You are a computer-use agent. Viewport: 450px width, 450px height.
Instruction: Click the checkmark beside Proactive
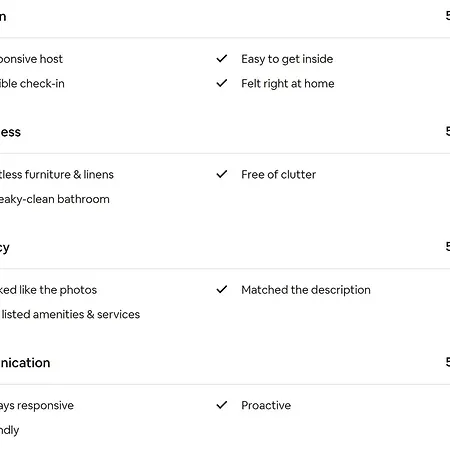(x=222, y=405)
